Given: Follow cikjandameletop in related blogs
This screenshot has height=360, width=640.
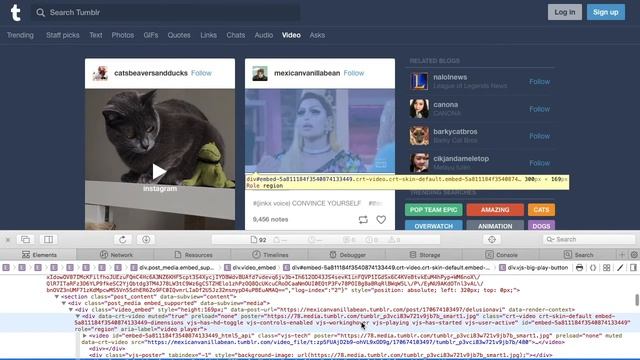Looking at the screenshot, I should point(539,163).
